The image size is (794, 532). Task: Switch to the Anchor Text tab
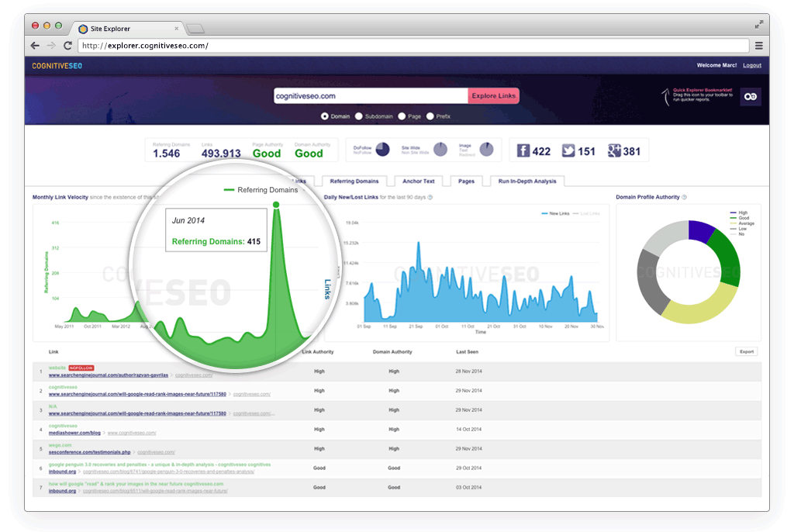point(418,181)
